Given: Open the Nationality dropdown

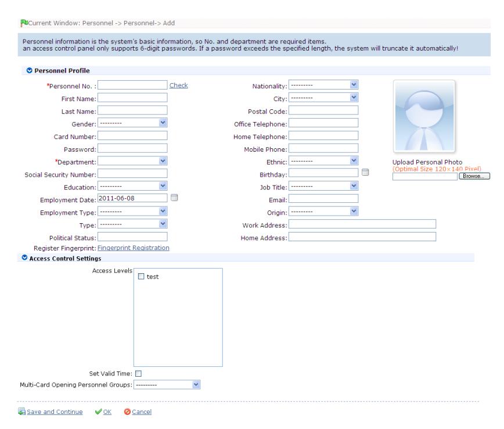Looking at the screenshot, I should tap(323, 85).
